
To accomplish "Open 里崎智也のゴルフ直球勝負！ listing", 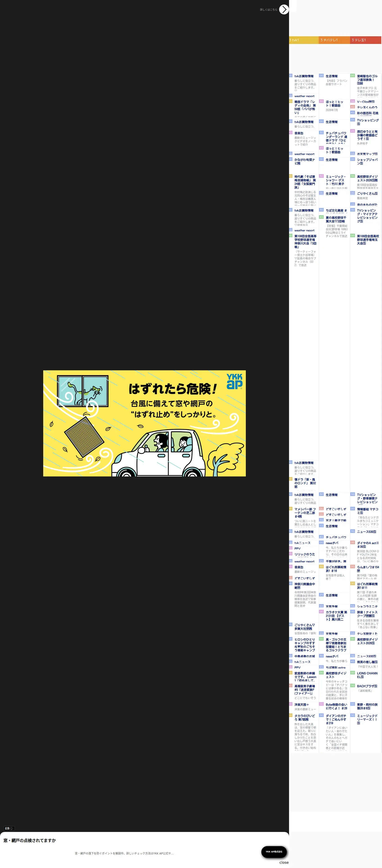I will coord(368,80).
